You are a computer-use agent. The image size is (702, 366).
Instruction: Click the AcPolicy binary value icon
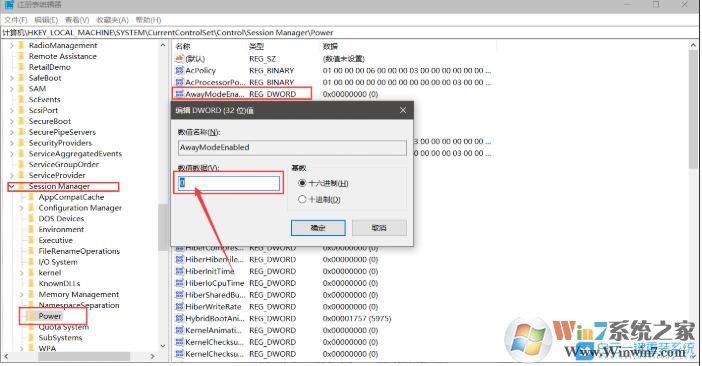coord(180,70)
